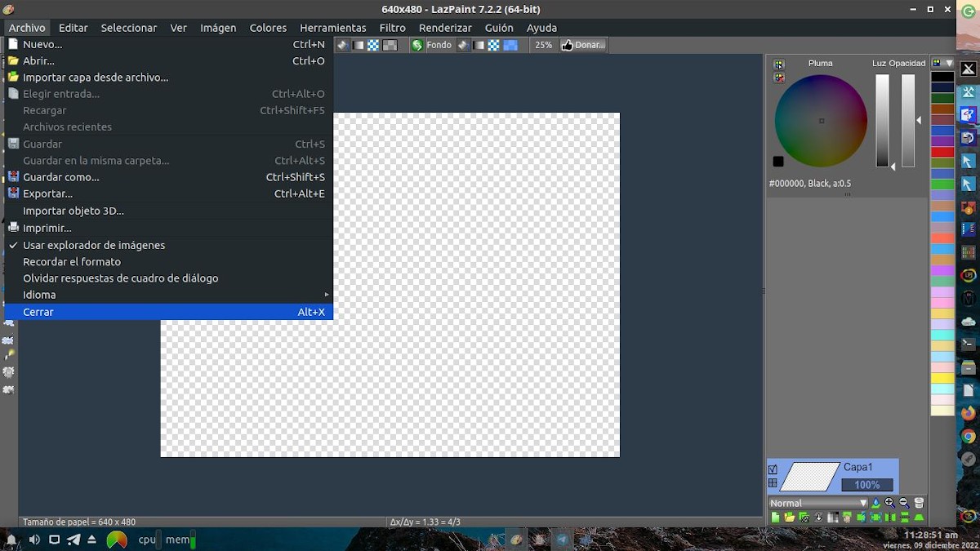Select gradient fill for the pen color
Image resolution: width=980 pixels, height=551 pixels.
coord(359,45)
